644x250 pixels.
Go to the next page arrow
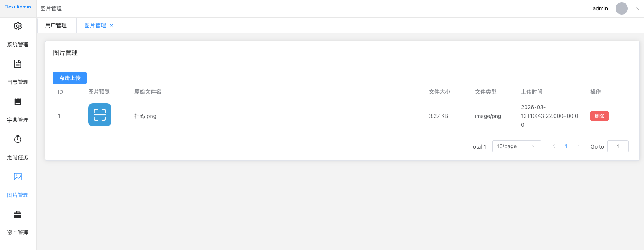(578, 146)
